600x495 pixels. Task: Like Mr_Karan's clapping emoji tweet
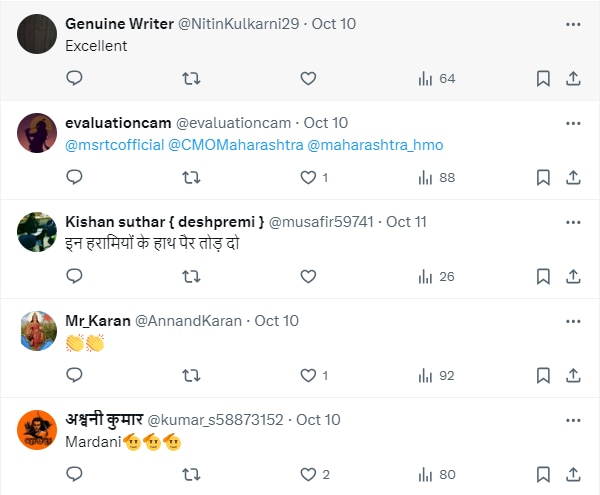pos(308,376)
